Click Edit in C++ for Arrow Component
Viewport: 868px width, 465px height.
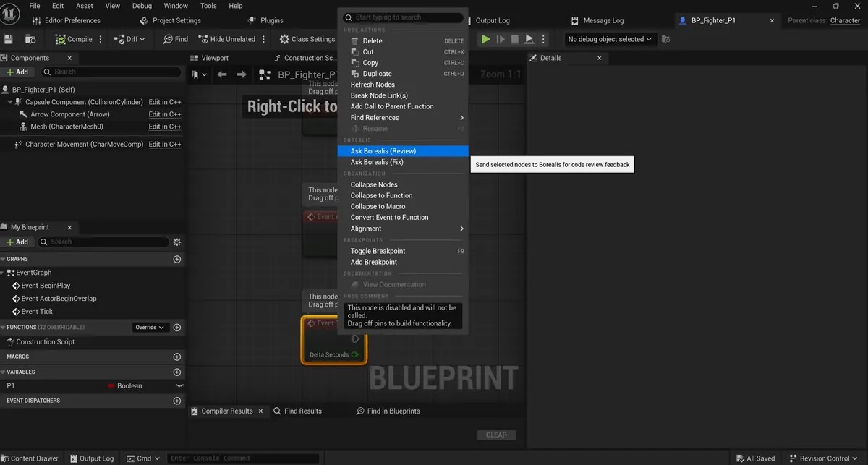165,114
